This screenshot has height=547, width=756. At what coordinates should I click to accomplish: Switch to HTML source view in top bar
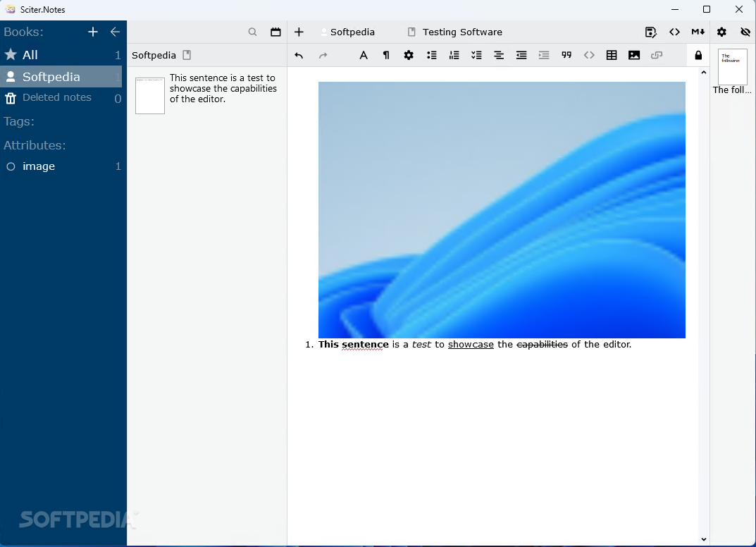tap(674, 32)
